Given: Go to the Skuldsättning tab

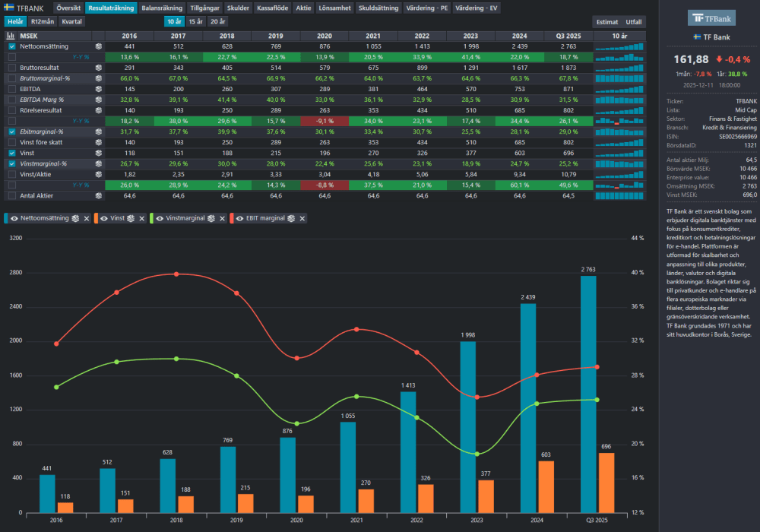Looking at the screenshot, I should tap(378, 8).
